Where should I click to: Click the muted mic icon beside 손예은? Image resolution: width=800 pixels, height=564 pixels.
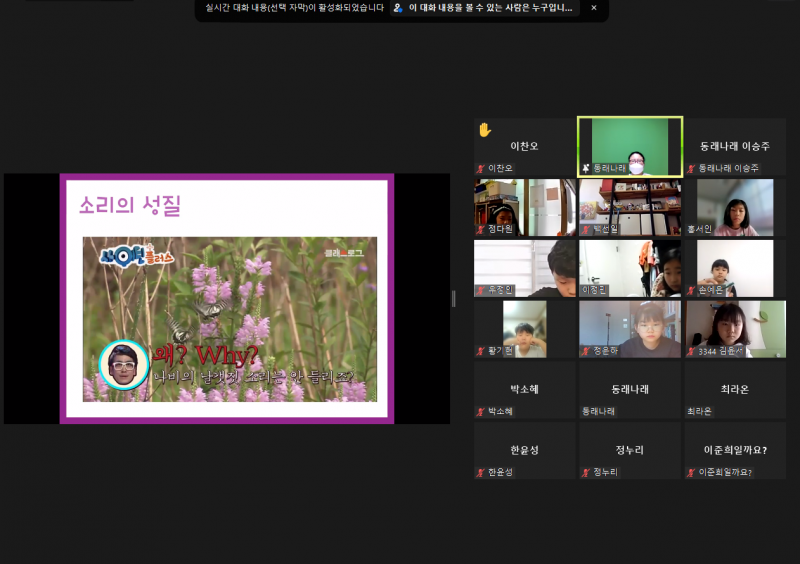pyautogui.click(x=691, y=290)
